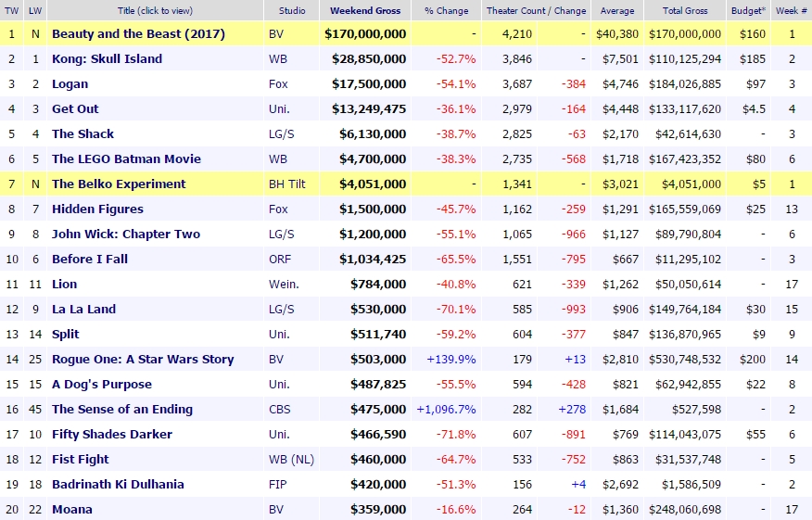Click Fifty Shades Darker title link

112,434
